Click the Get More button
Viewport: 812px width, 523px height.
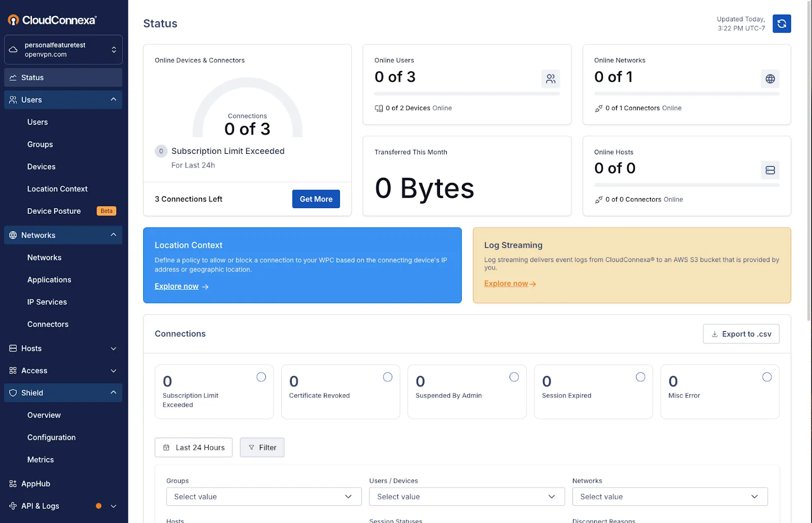[316, 199]
